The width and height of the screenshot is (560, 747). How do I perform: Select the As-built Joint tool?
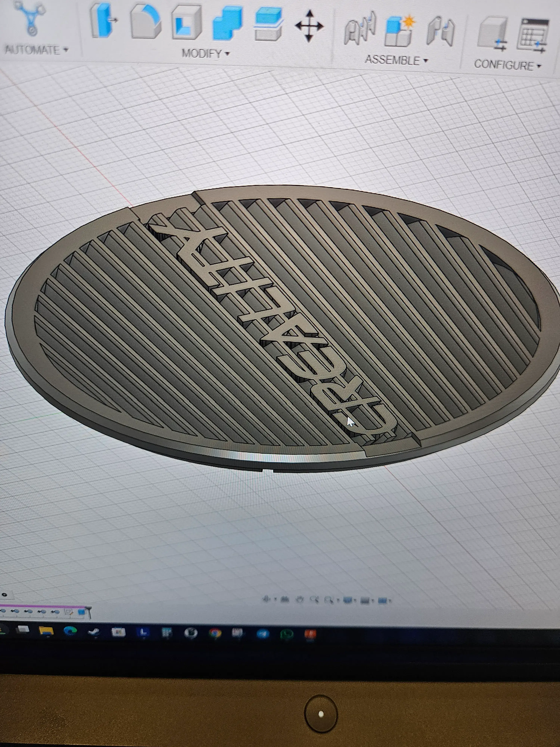441,31
